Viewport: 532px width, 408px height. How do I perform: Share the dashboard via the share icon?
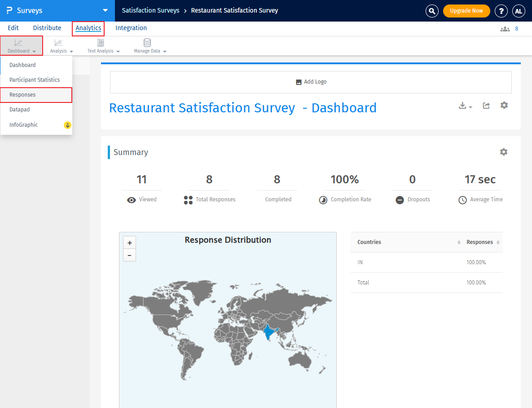point(486,105)
